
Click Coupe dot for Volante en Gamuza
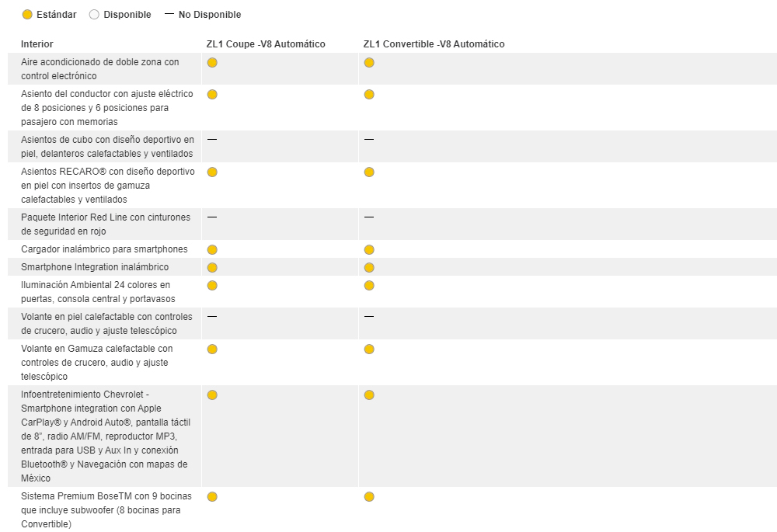coord(212,349)
